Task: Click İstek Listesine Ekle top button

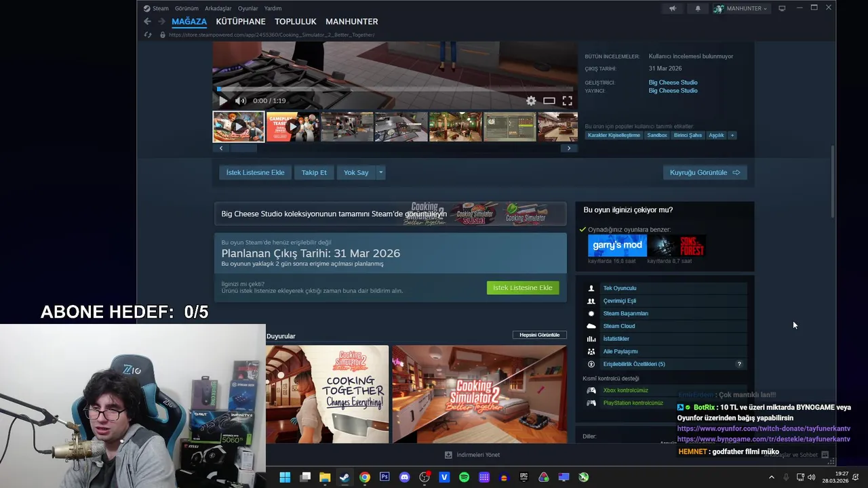Action: tap(255, 172)
